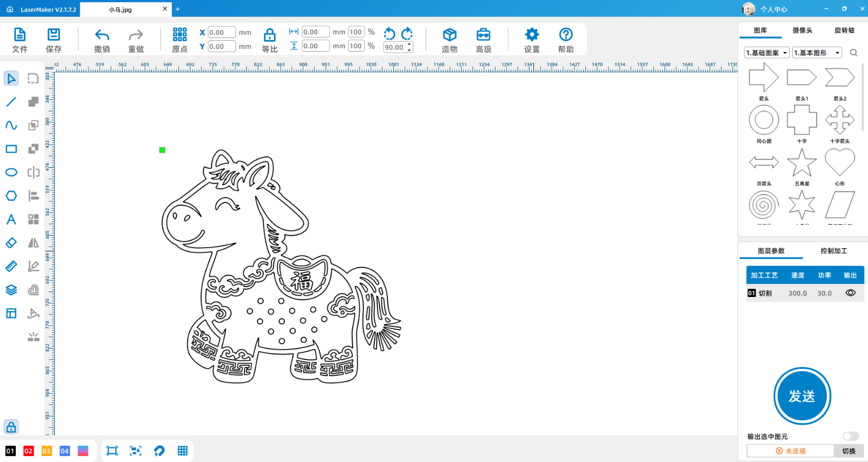
Task: Choose the text tool in left toolbar
Action: [x=11, y=219]
